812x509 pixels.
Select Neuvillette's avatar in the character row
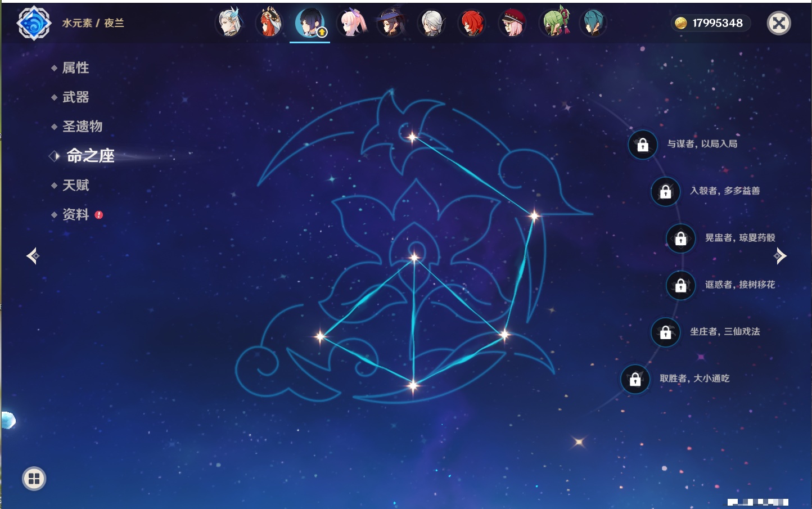pos(229,23)
